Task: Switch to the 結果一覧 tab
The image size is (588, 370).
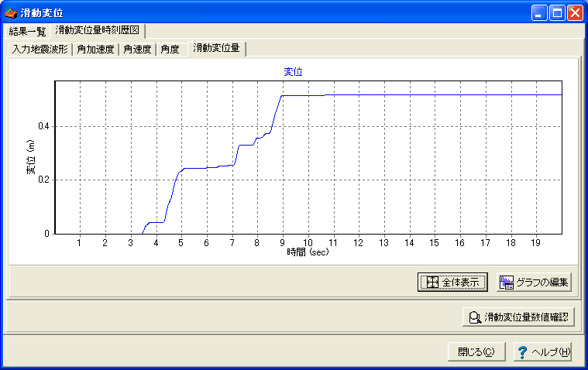Action: 27,32
